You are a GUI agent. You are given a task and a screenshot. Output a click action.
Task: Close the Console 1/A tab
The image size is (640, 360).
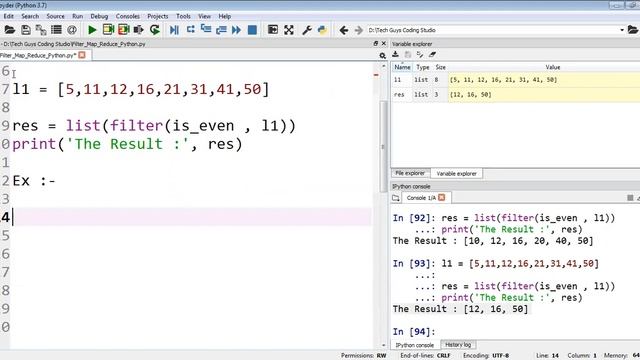pyautogui.click(x=442, y=198)
